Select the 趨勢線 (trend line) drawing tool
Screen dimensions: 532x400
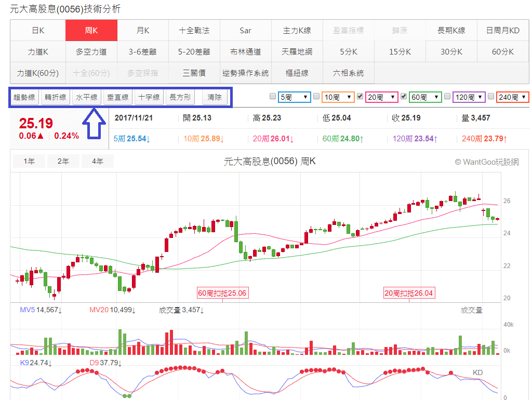(24, 97)
